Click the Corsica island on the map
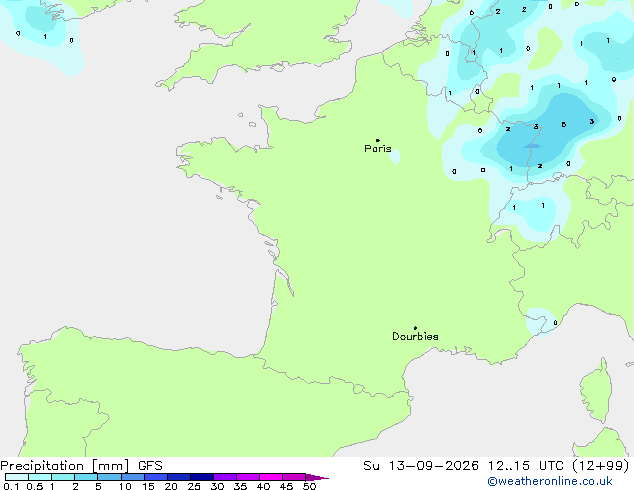This screenshot has width=634, height=490. coord(596,391)
